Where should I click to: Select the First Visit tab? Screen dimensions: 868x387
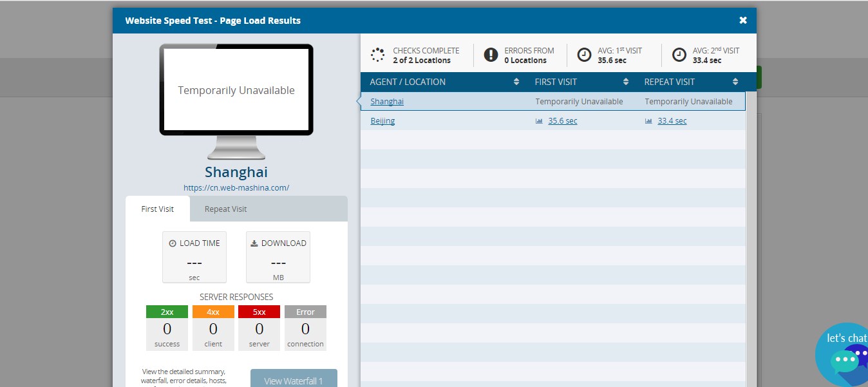[158, 209]
